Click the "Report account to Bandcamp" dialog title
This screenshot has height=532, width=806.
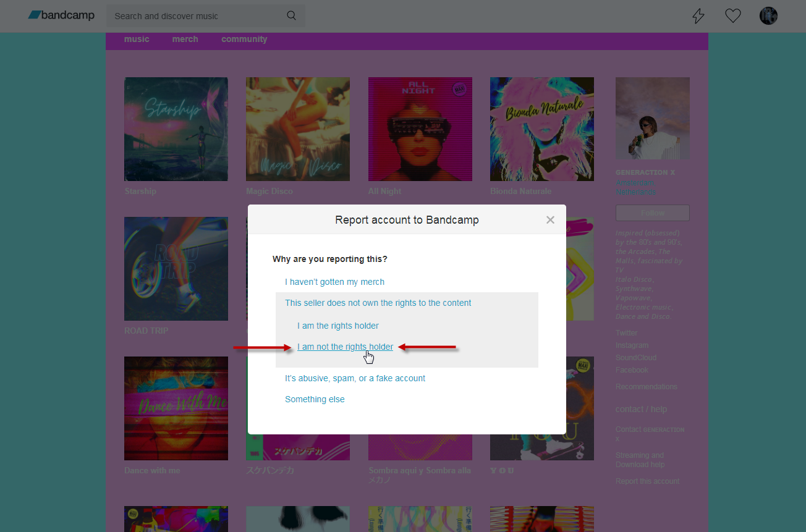[407, 220]
